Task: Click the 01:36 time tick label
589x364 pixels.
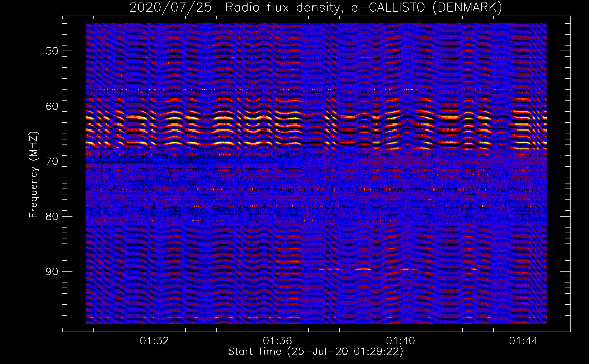Action: tap(278, 341)
